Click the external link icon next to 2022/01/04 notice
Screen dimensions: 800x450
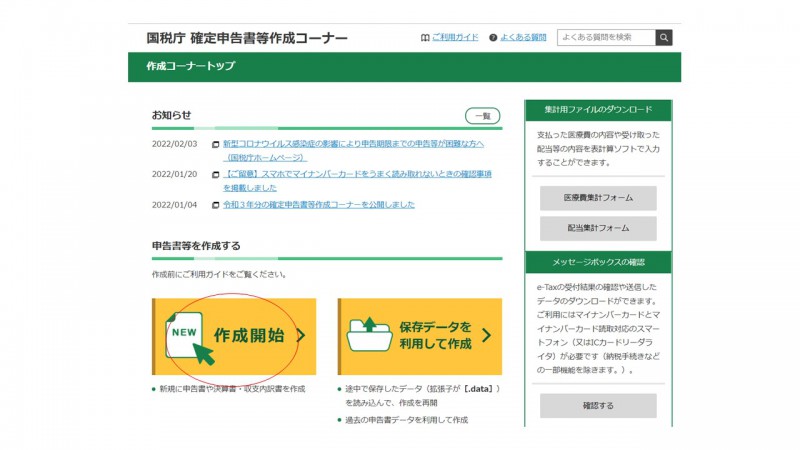click(215, 205)
